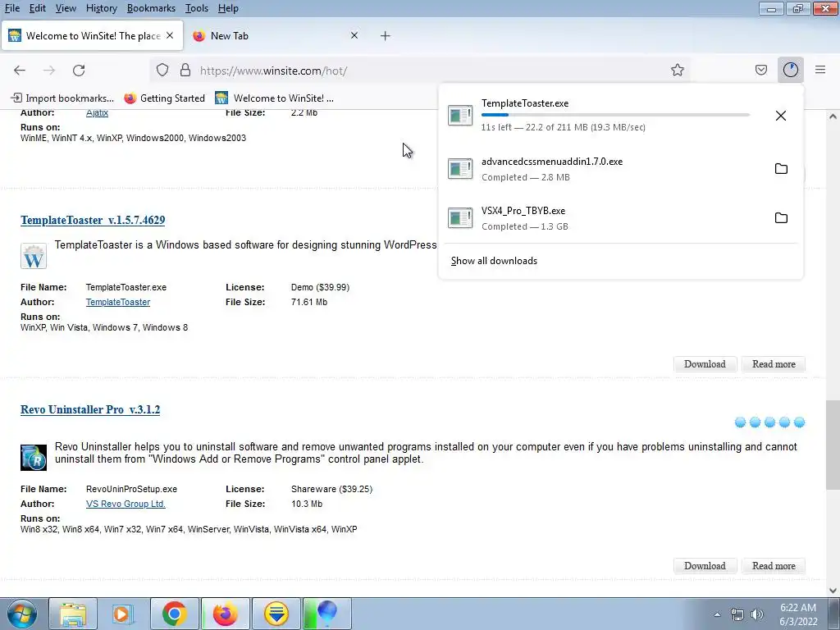Open TemplateToaster v.1.5.7.4629 title link

(93, 220)
